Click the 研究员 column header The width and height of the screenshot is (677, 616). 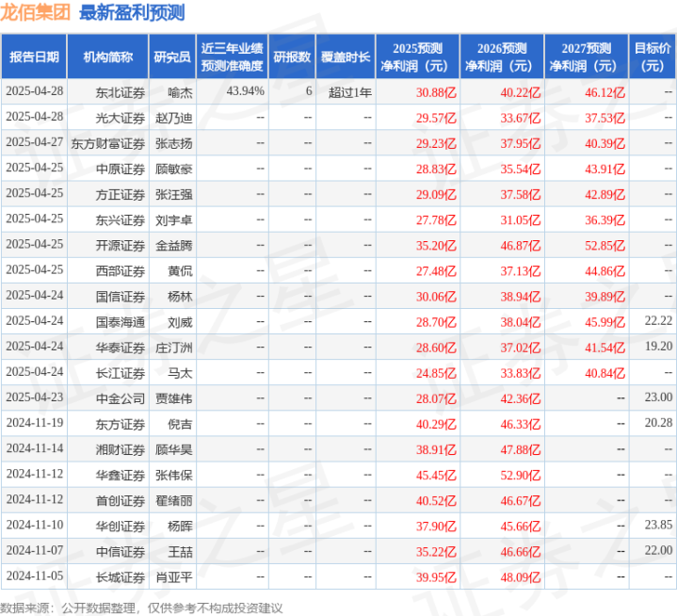point(172,57)
